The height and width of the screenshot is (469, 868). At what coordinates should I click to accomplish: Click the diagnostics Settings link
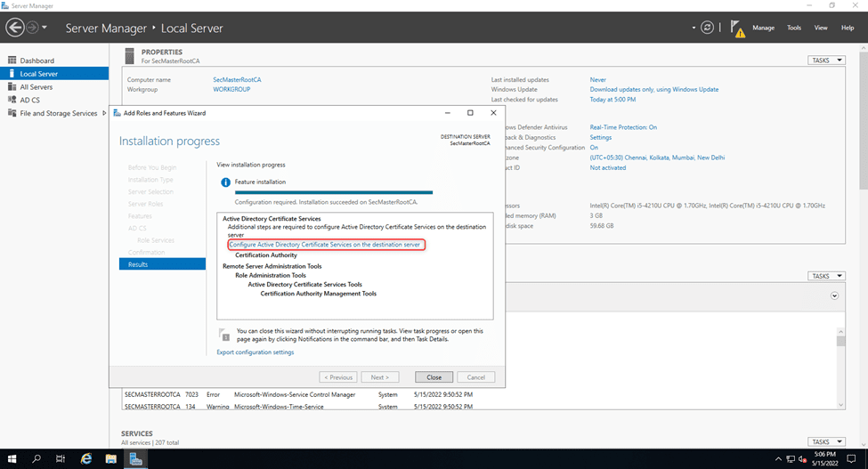[601, 138]
